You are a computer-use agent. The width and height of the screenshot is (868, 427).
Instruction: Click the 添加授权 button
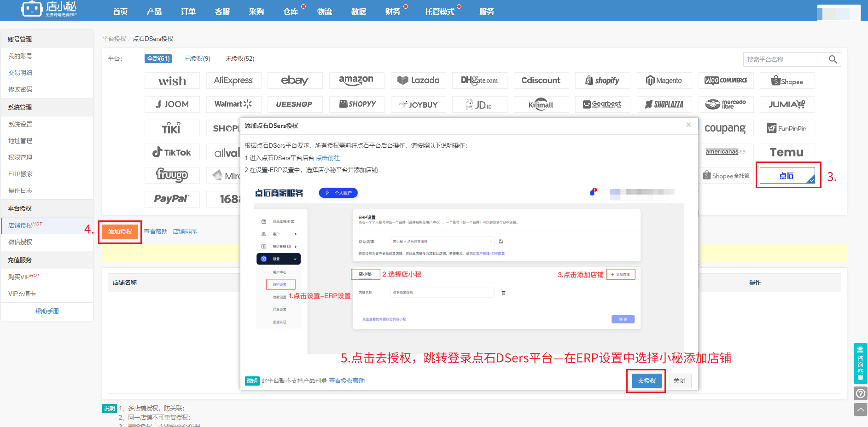pyautogui.click(x=120, y=231)
